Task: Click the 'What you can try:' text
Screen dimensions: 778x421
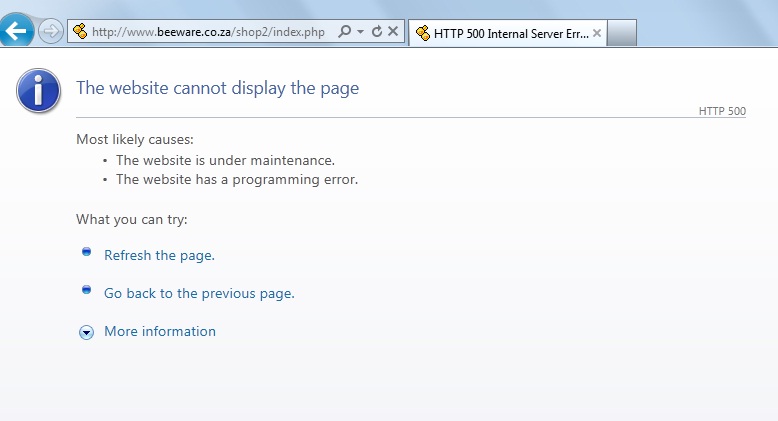Action: tap(132, 219)
